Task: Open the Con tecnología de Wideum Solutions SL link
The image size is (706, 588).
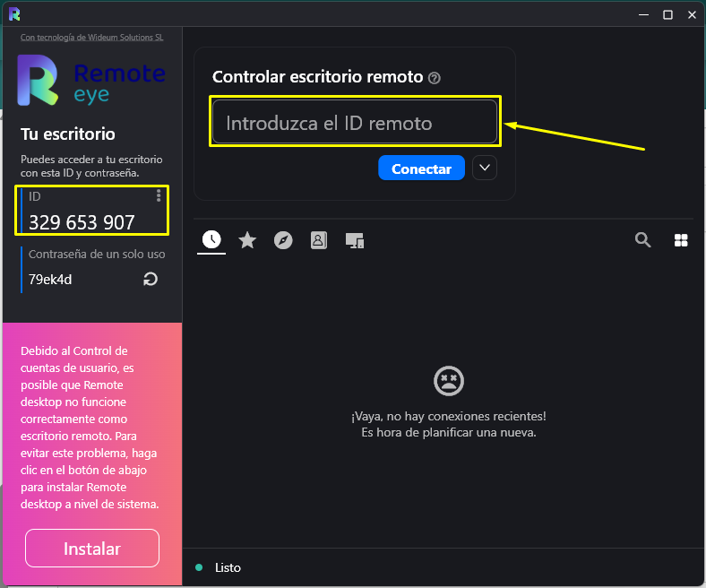Action: coord(92,38)
